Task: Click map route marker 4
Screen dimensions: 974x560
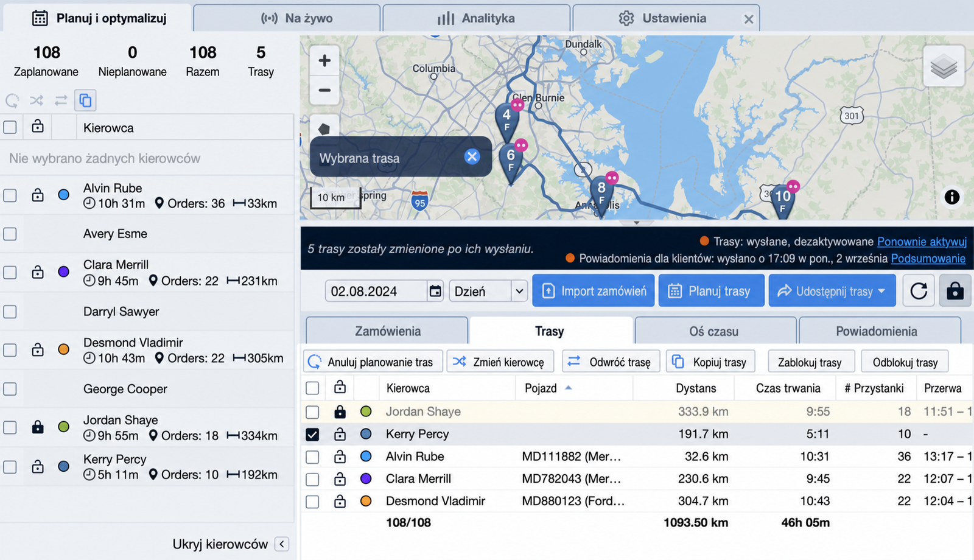Action: click(x=506, y=121)
